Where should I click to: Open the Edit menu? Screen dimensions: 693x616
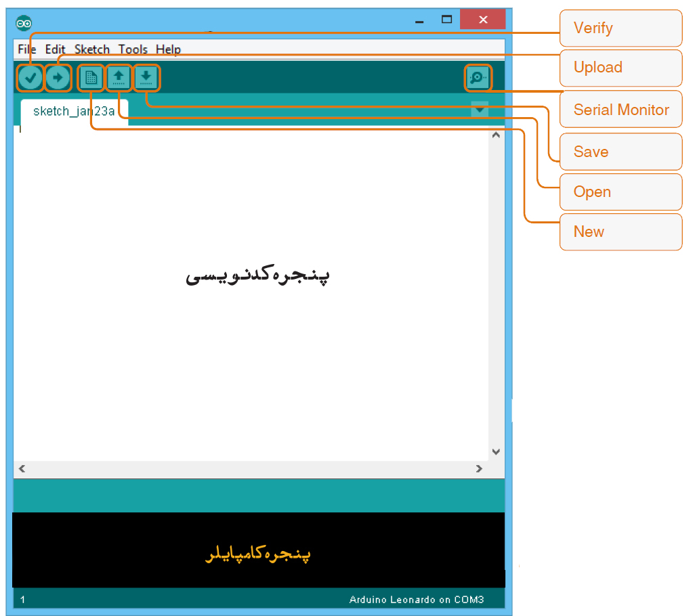point(56,49)
